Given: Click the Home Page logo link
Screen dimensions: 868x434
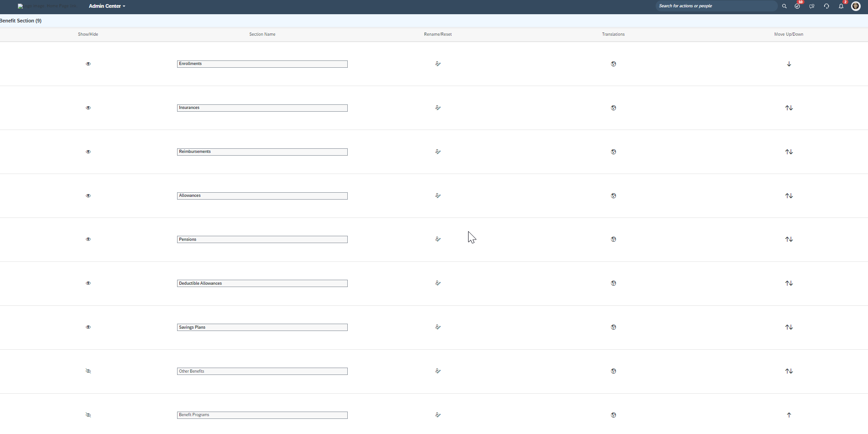Looking at the screenshot, I should 47,6.
